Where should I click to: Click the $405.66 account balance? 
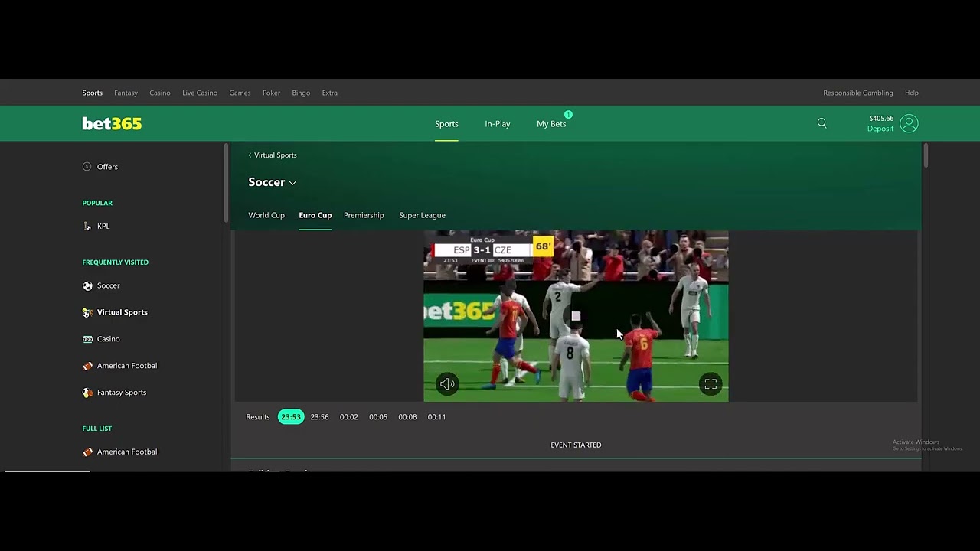tap(881, 119)
